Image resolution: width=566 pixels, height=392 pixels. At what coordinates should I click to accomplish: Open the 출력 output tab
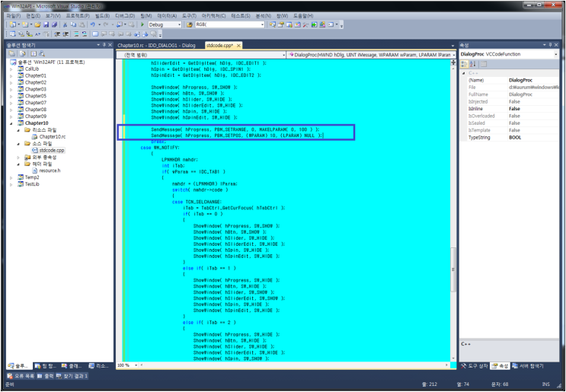click(x=46, y=376)
